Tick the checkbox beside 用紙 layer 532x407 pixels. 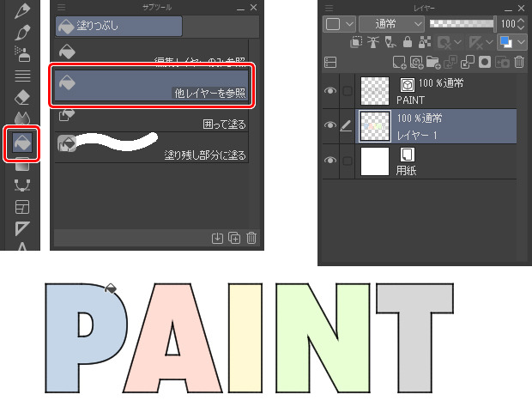(x=348, y=161)
